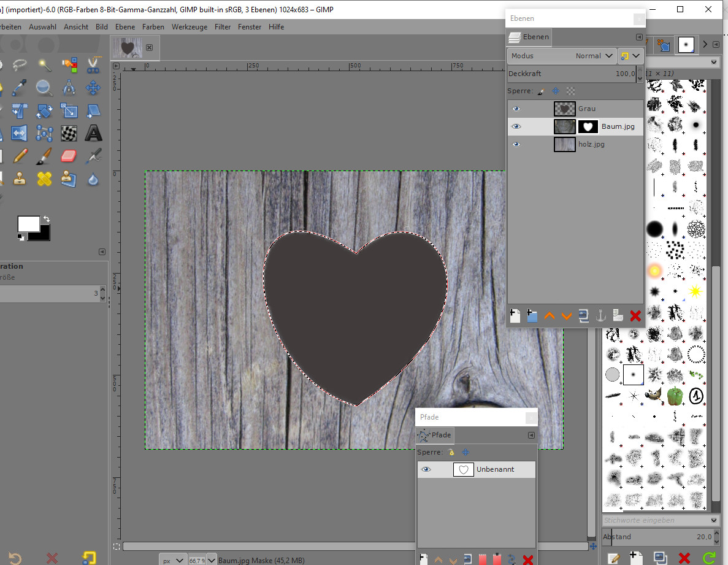Select the Move tool
This screenshot has height=565, width=728.
pos(93,88)
